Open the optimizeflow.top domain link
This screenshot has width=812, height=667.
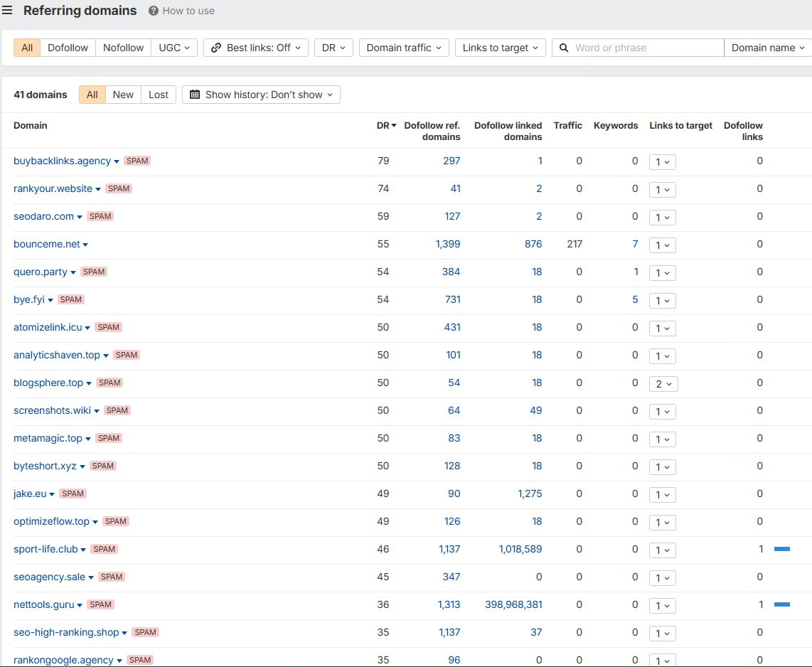pos(51,521)
